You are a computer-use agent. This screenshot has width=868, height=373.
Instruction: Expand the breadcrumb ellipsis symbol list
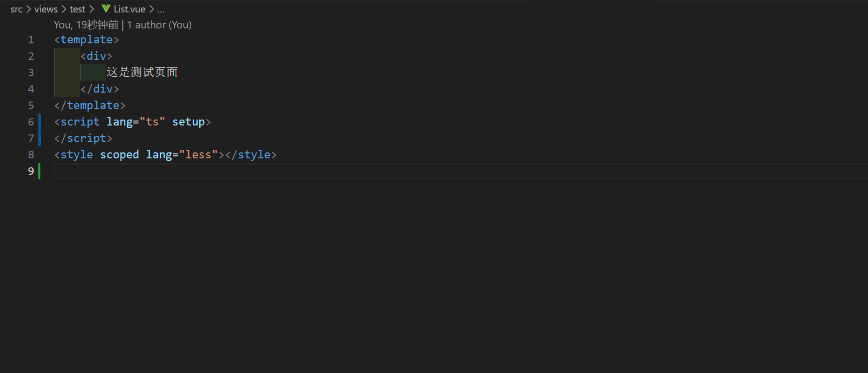[x=161, y=9]
